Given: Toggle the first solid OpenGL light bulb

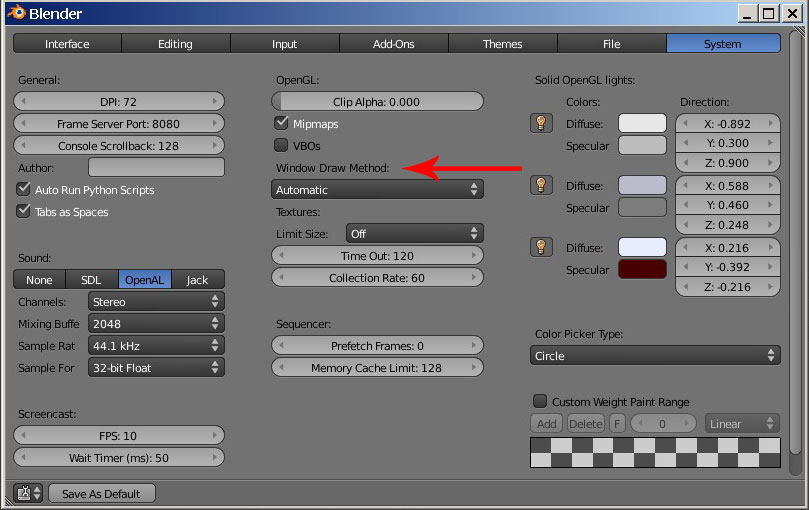Looking at the screenshot, I should click(540, 123).
